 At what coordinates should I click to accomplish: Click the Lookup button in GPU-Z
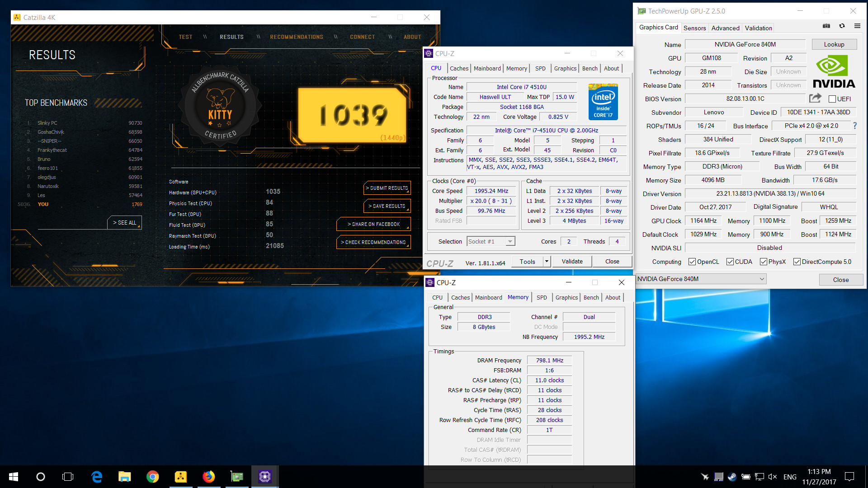pyautogui.click(x=834, y=44)
